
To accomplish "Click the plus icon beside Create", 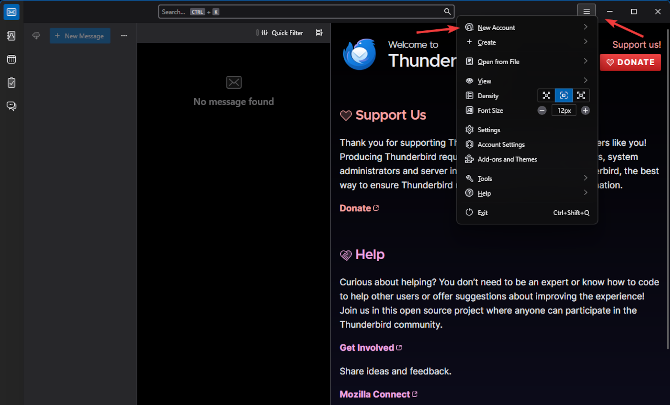I will click(469, 42).
